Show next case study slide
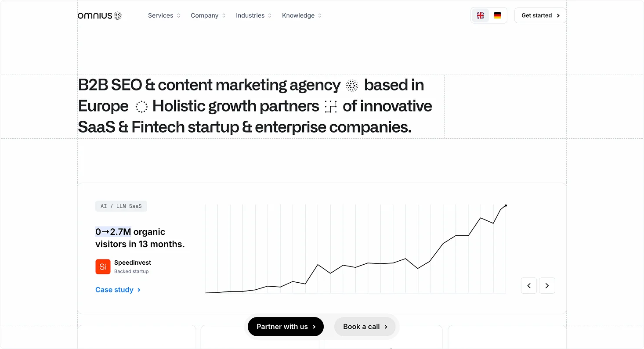The width and height of the screenshot is (644, 349). click(x=547, y=286)
